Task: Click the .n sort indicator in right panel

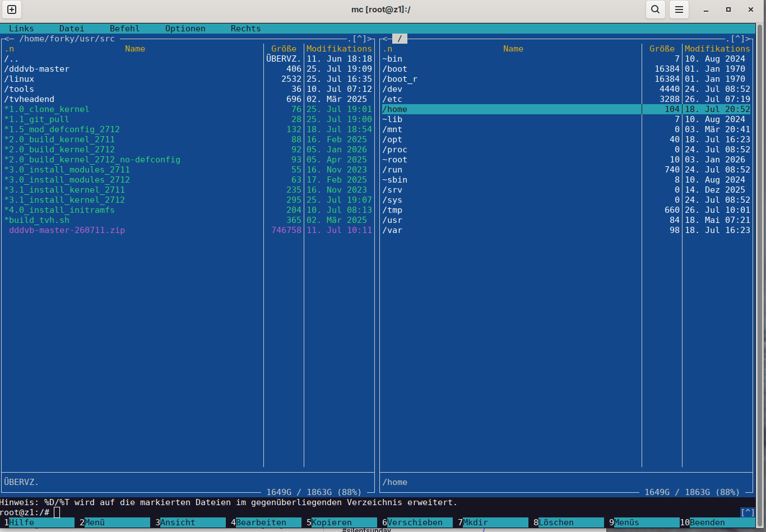Action: pyautogui.click(x=387, y=49)
